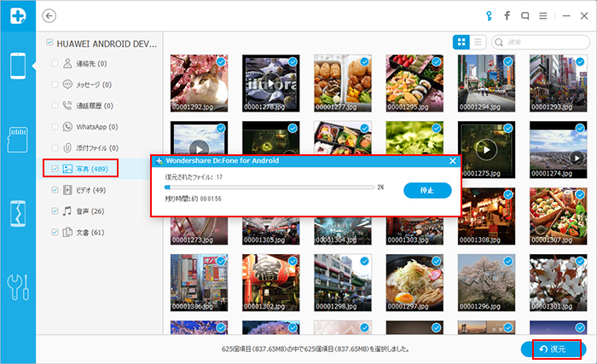Toggle the ビデオ (49) checkbox
The width and height of the screenshot is (597, 364).
pyautogui.click(x=55, y=189)
